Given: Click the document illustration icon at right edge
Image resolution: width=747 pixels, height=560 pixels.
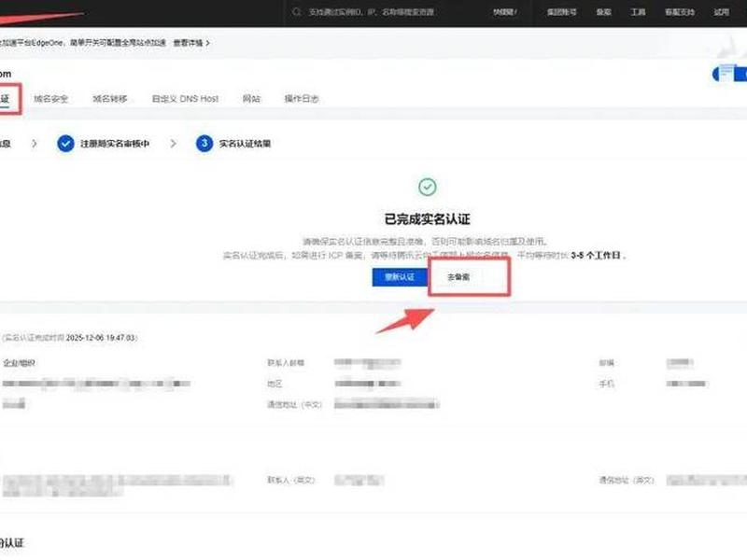Looking at the screenshot, I should pos(727,73).
